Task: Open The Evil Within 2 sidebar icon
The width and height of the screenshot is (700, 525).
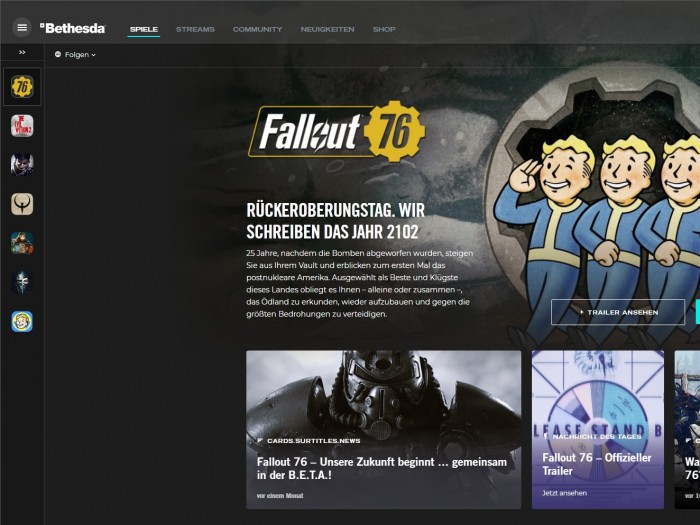Action: click(22, 126)
